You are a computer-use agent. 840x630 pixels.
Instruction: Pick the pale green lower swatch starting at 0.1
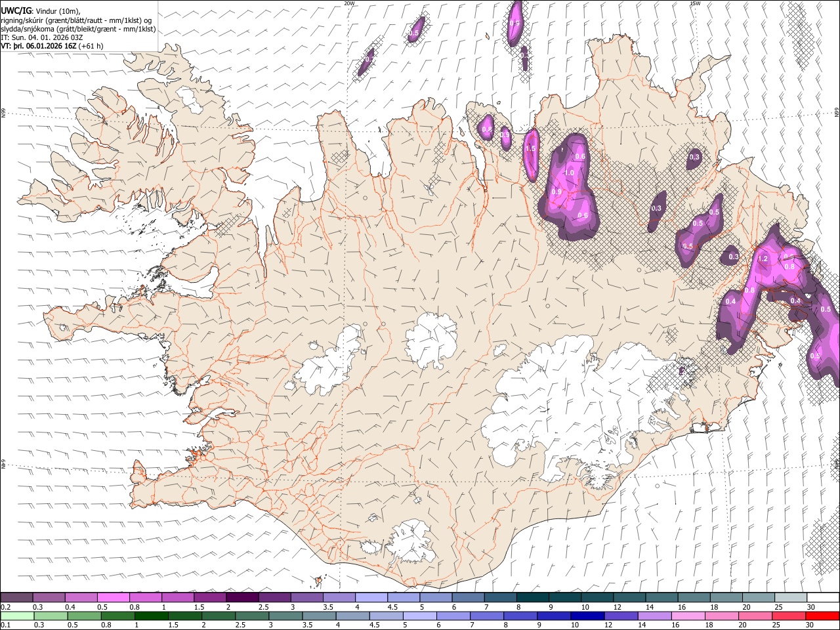(x=17, y=616)
